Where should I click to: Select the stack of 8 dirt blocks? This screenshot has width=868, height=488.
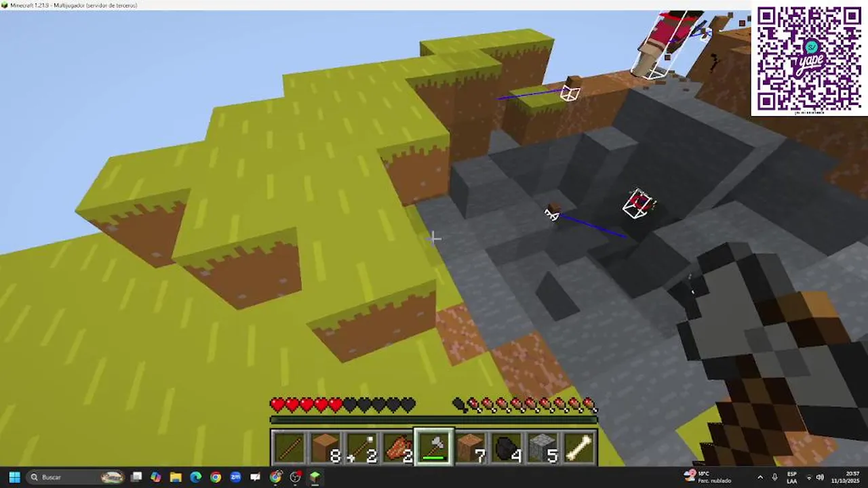click(x=325, y=448)
